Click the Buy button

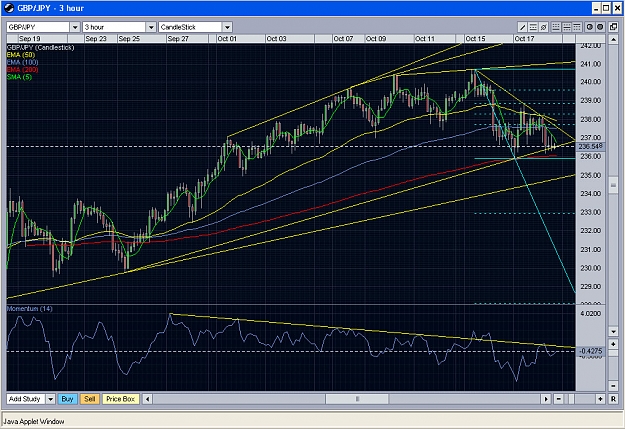point(67,399)
